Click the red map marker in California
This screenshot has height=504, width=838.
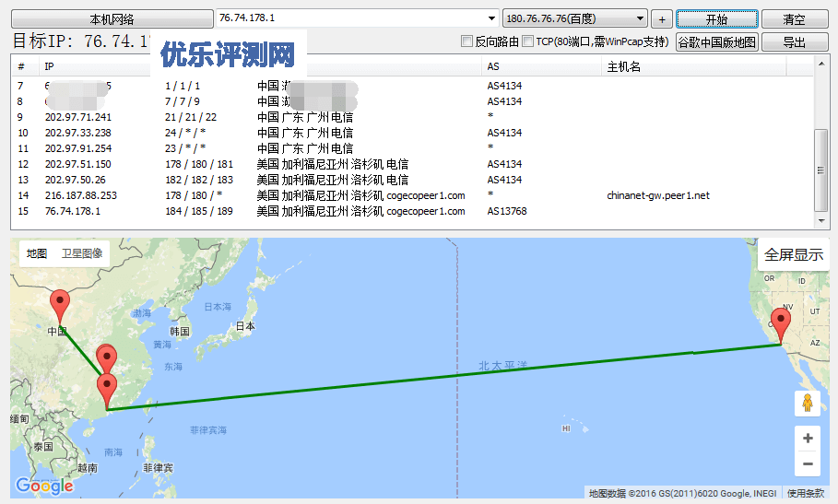click(781, 325)
